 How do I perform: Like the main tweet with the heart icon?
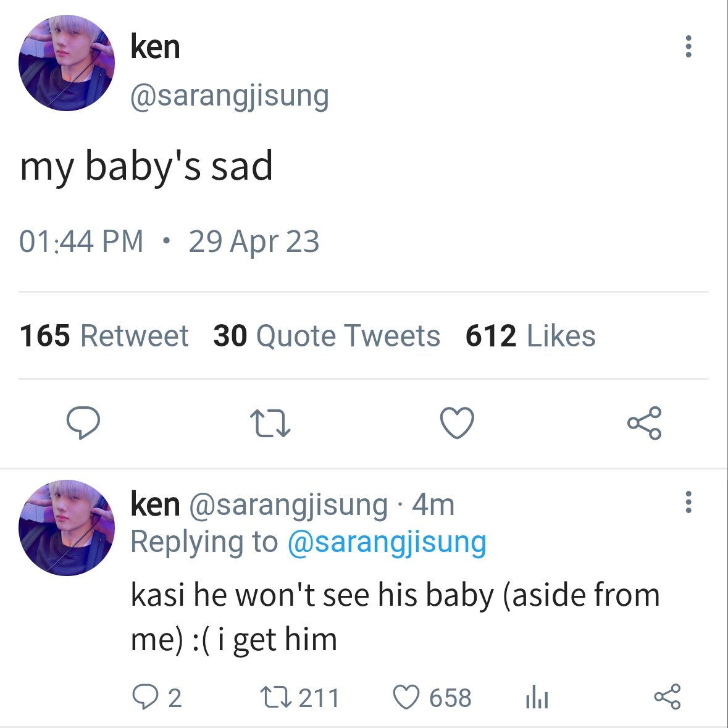[457, 422]
